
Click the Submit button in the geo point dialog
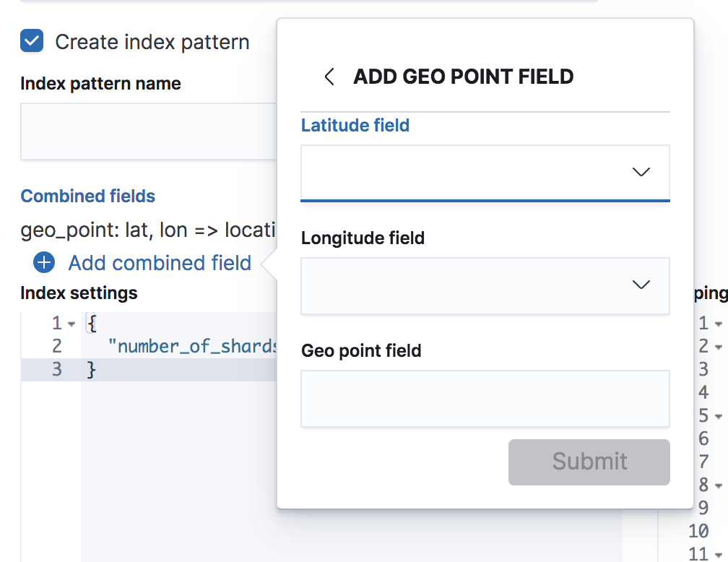pos(589,462)
